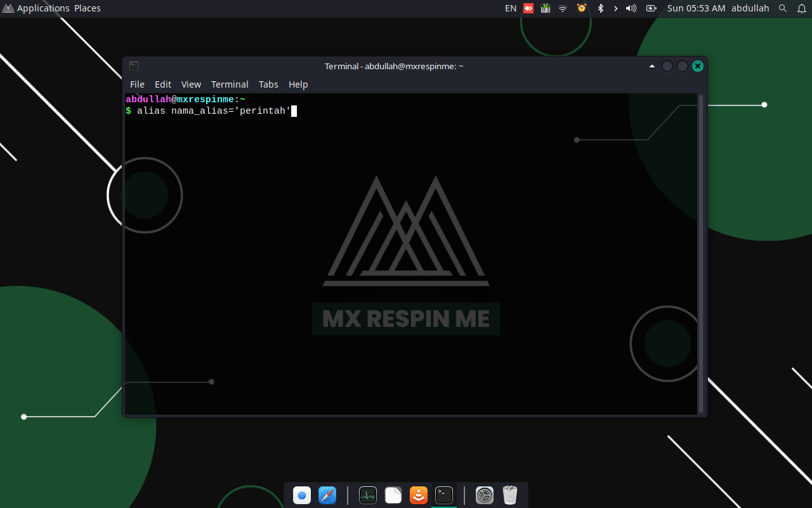Open the calendar tray icon
812x508 pixels.
(546, 8)
